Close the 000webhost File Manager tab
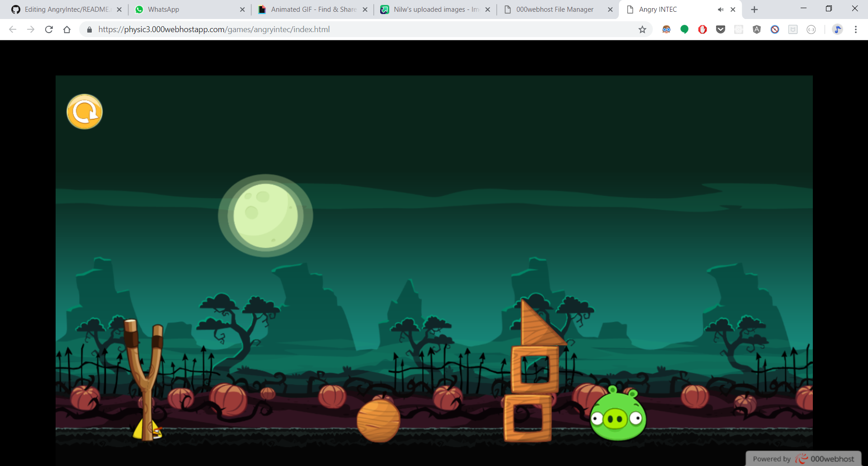The image size is (868, 466). 610,10
